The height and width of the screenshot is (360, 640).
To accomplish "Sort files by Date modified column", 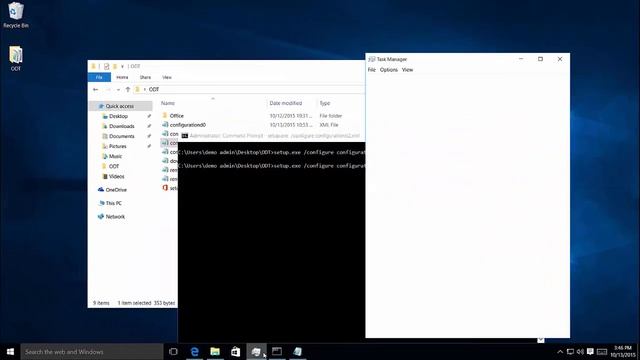I will pos(286,103).
